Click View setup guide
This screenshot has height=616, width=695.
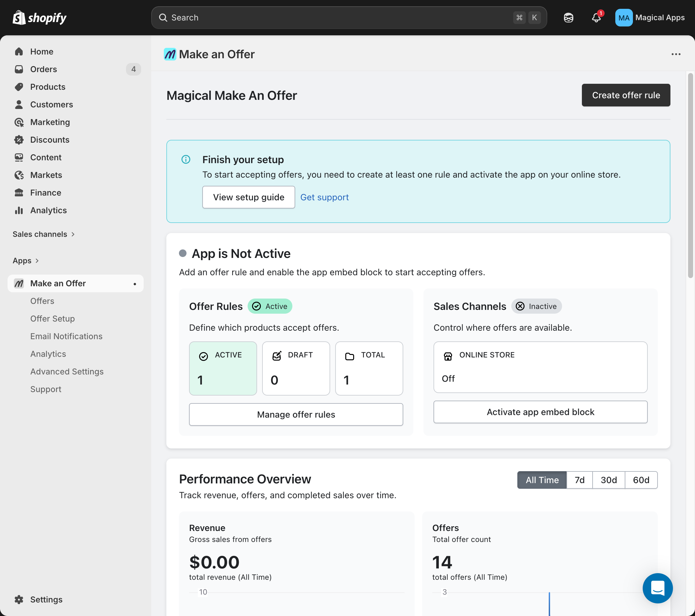coord(248,197)
